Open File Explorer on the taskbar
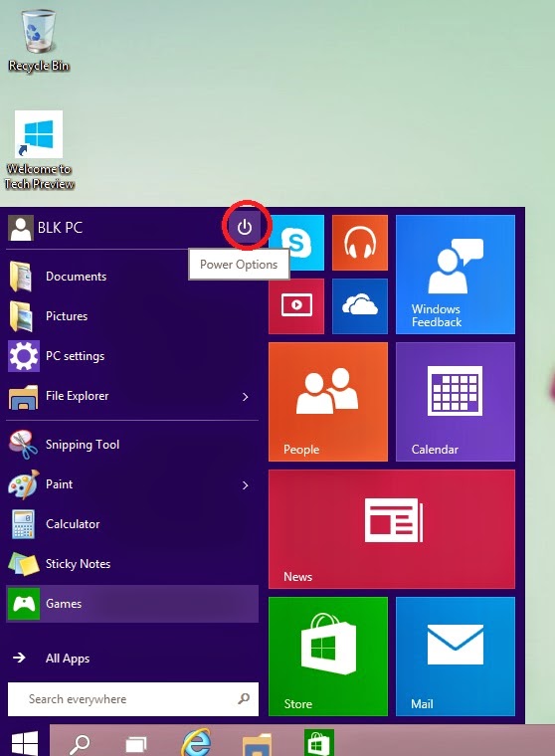Image resolution: width=555 pixels, height=756 pixels. [x=257, y=744]
